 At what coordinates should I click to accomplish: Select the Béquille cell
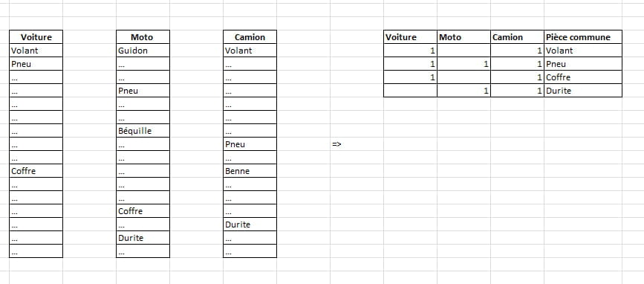pos(143,131)
